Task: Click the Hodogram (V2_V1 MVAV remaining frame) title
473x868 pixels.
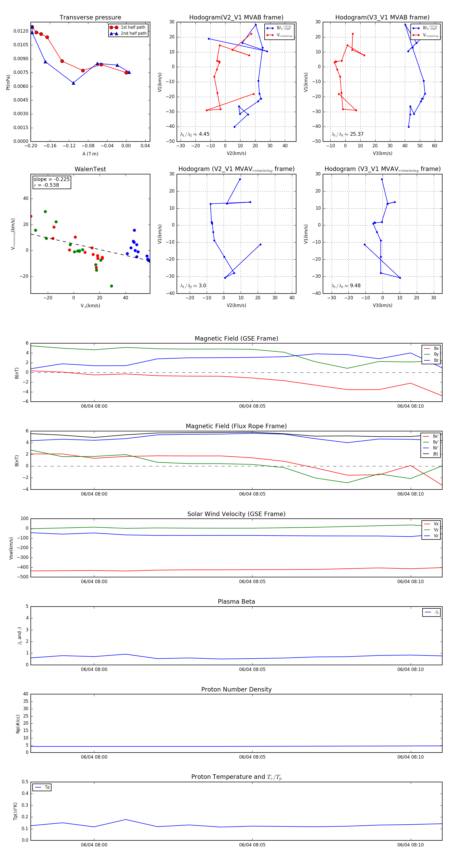Action: (236, 169)
